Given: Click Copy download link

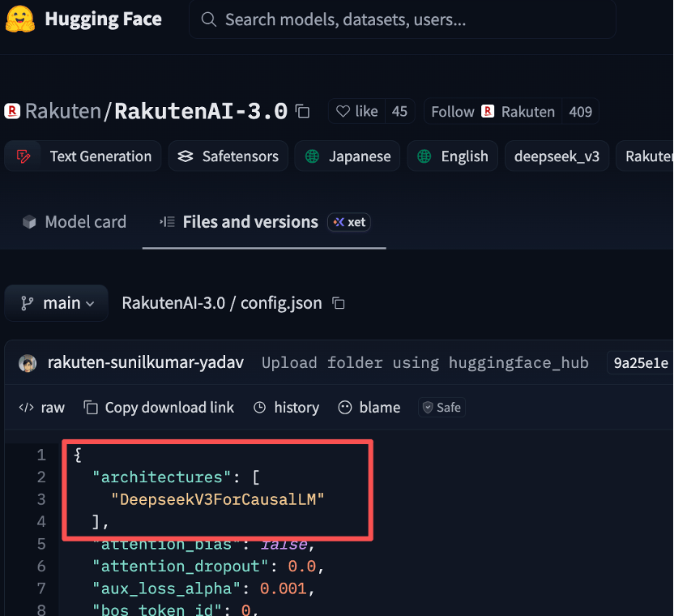Looking at the screenshot, I should click(x=159, y=408).
